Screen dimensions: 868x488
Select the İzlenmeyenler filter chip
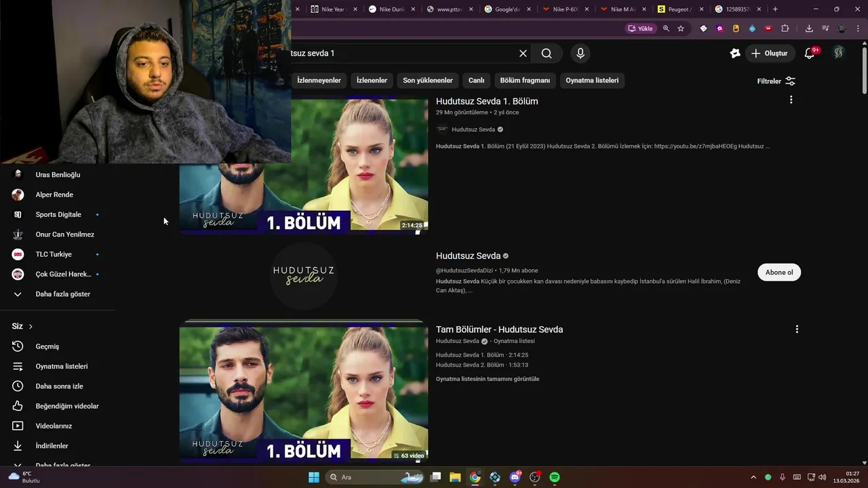(x=319, y=81)
